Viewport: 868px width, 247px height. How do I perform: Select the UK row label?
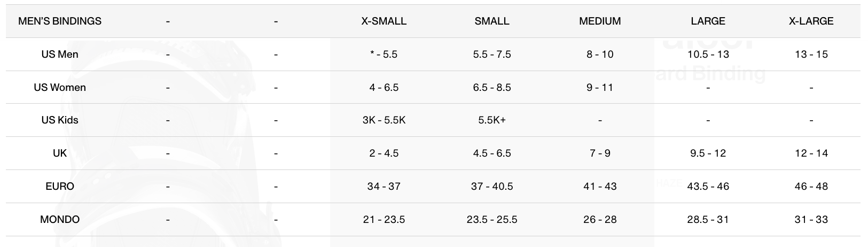point(60,153)
